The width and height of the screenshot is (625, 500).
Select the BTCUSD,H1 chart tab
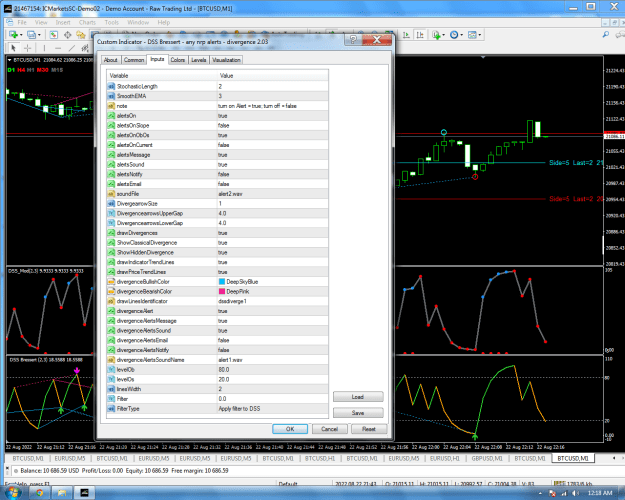click(320, 459)
